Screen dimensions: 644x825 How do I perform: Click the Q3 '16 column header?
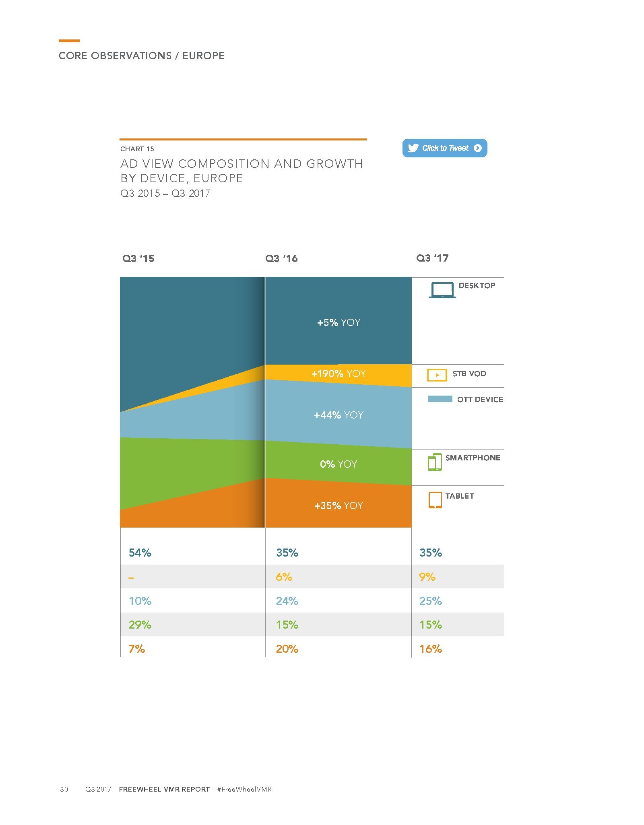pyautogui.click(x=281, y=258)
